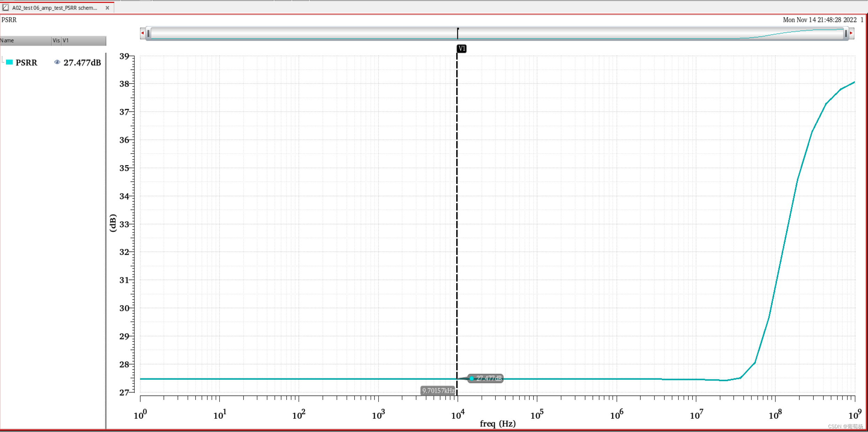Click the 10^0 tick label on frequency axis
Image resolution: width=868 pixels, height=432 pixels.
(140, 415)
